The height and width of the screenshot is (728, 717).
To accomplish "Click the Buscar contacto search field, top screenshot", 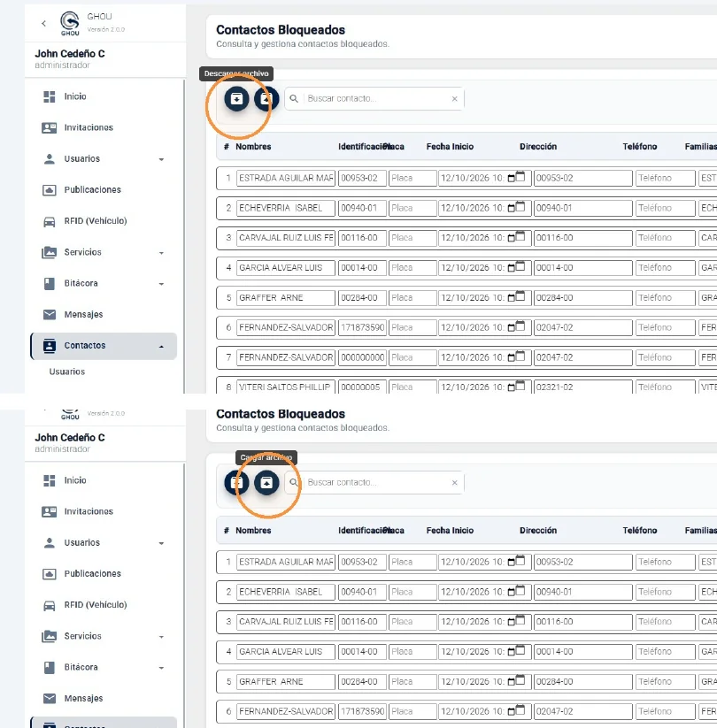I will click(x=374, y=98).
